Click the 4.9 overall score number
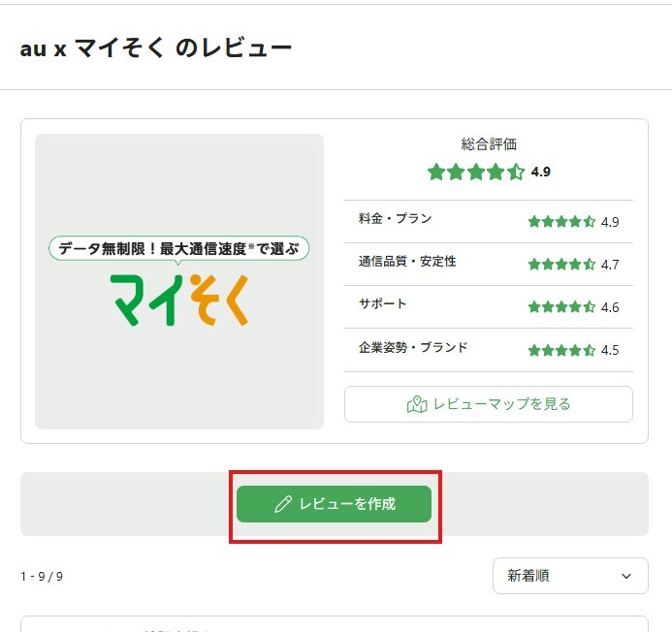The image size is (672, 632). point(541,173)
